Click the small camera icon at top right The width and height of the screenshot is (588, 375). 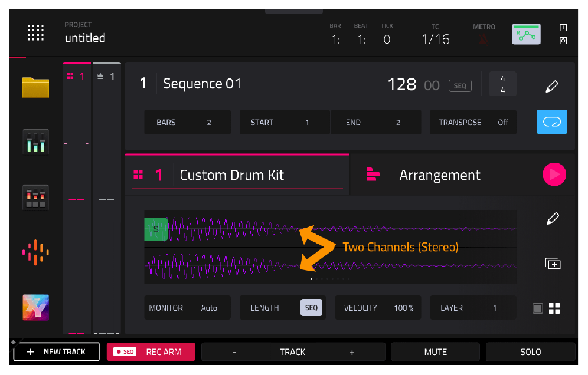pos(563,41)
